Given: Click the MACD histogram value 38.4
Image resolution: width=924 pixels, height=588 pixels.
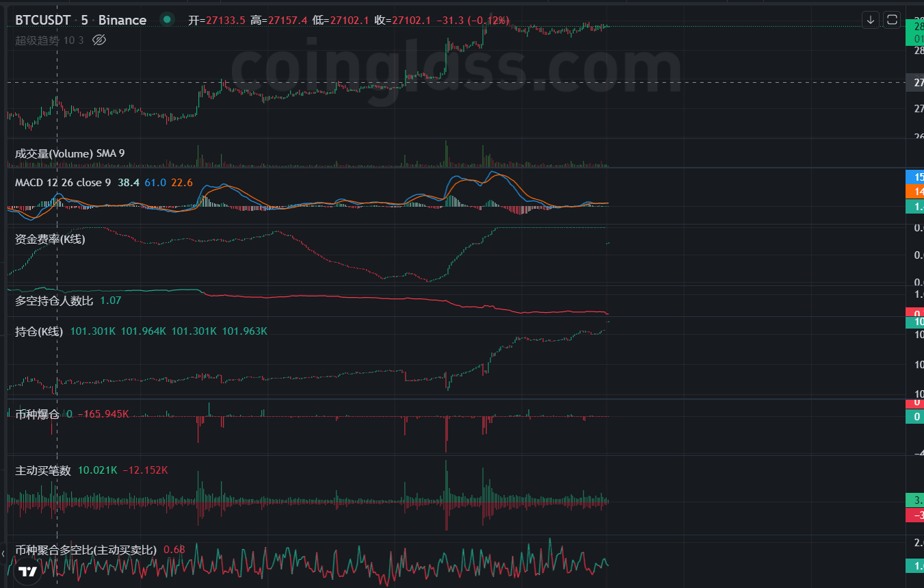Looking at the screenshot, I should [129, 183].
